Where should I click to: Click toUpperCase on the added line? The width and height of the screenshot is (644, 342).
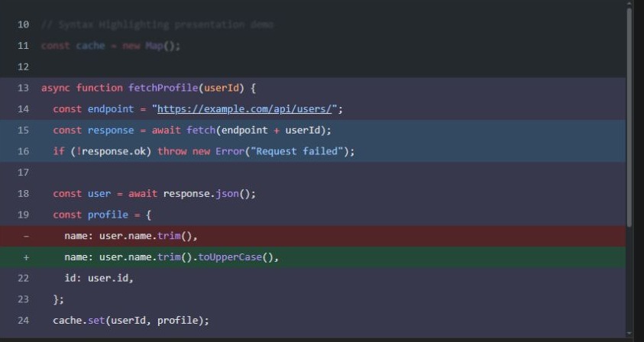(x=230, y=257)
